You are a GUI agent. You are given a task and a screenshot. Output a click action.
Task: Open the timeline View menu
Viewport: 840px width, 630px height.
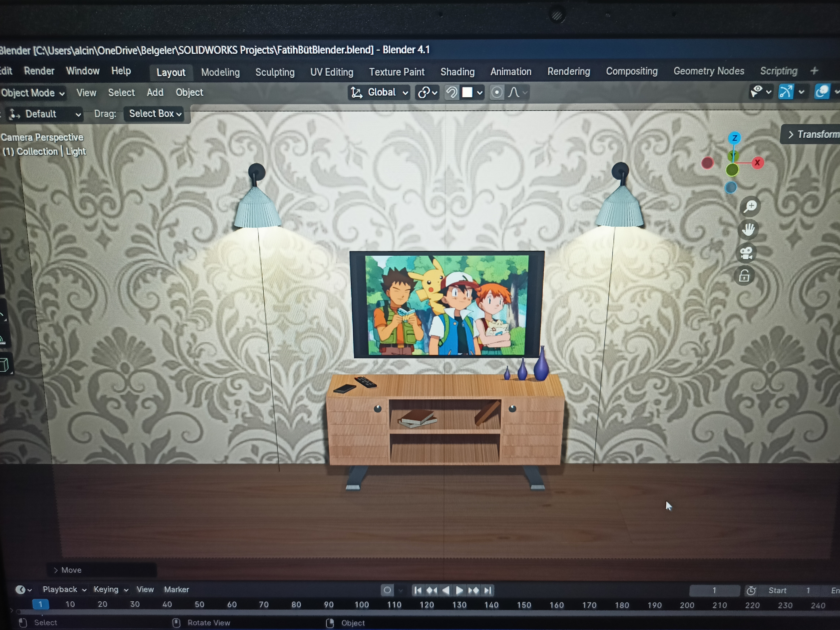145,589
